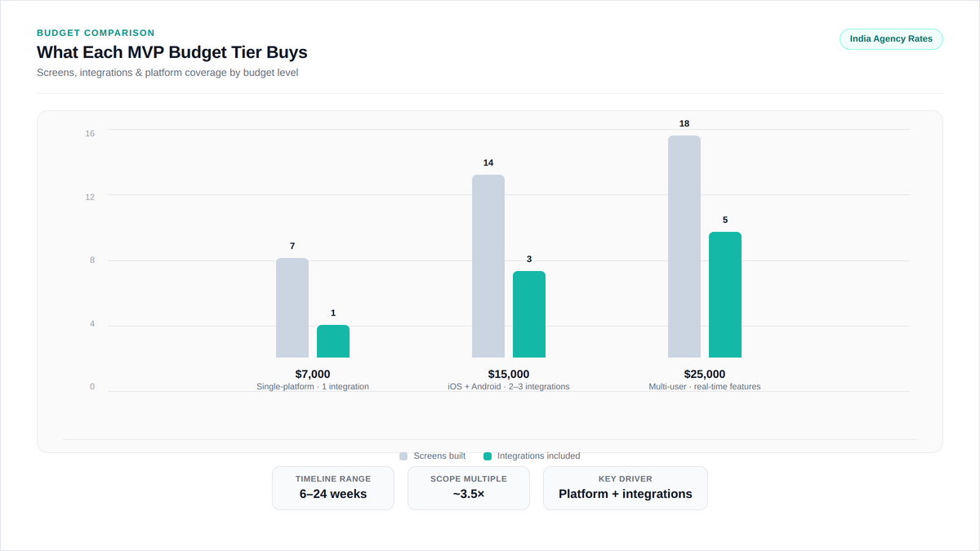
Task: Click the y-axis tick label 0
Action: point(92,387)
